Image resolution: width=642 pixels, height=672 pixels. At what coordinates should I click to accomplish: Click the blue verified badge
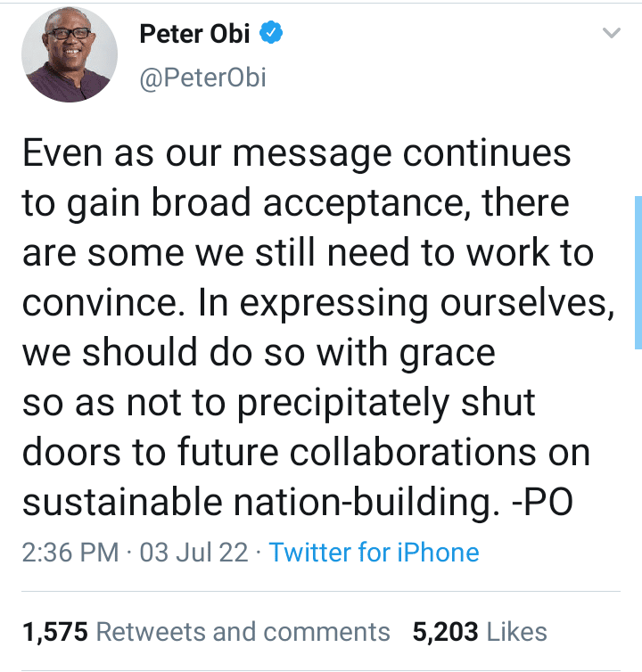click(271, 35)
